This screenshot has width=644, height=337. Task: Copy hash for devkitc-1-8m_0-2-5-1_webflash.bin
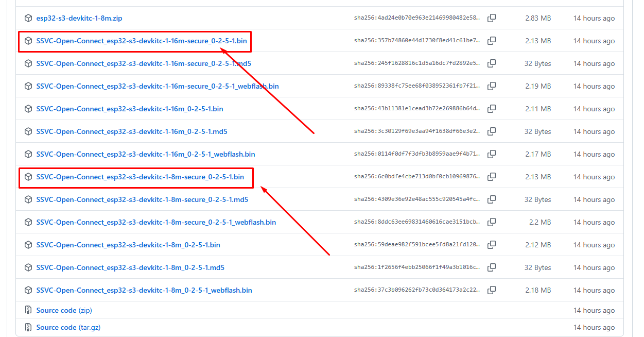pos(492,290)
